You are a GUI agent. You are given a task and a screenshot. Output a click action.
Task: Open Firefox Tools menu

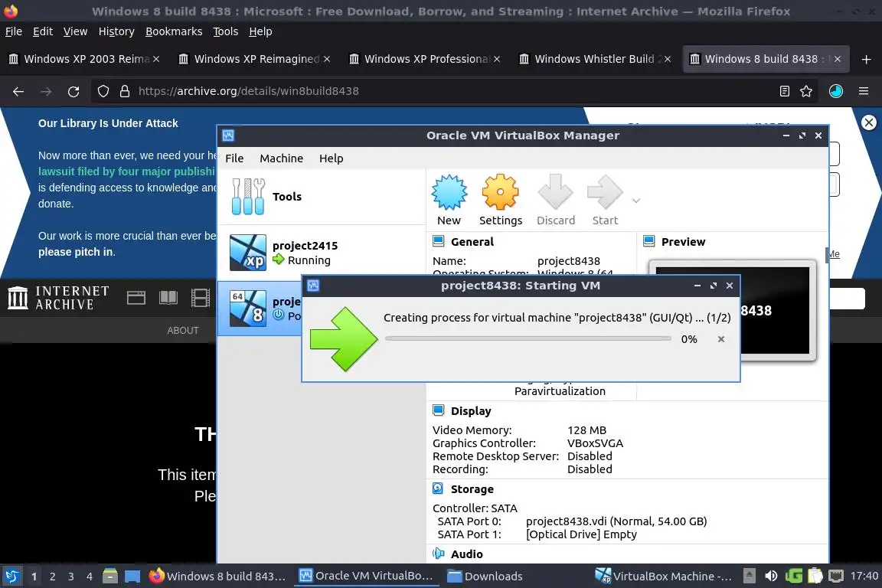pos(226,31)
